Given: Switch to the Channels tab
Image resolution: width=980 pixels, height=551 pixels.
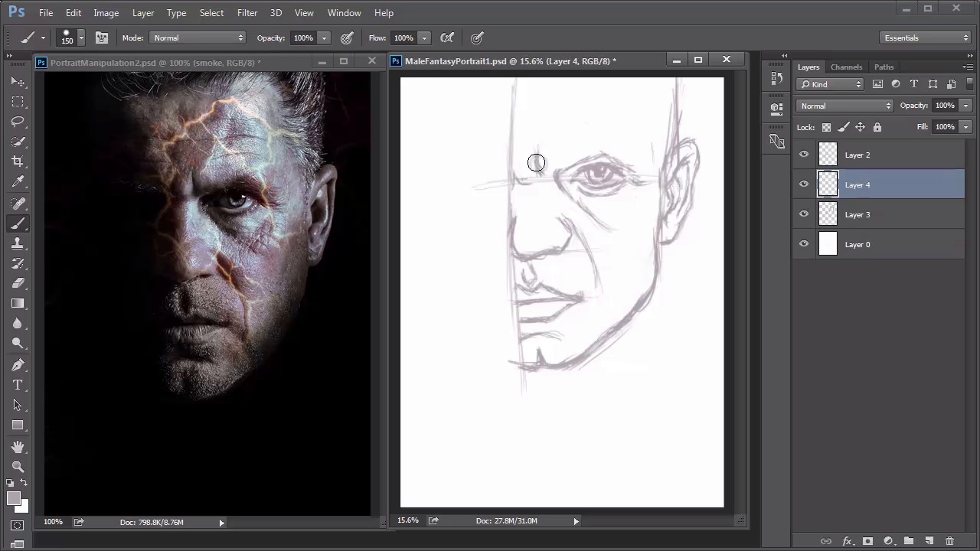Looking at the screenshot, I should pyautogui.click(x=846, y=67).
